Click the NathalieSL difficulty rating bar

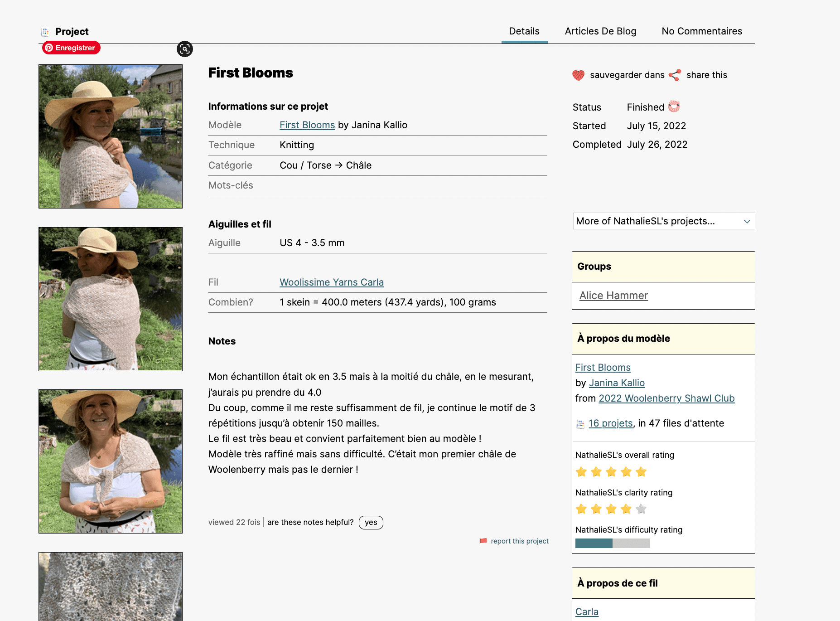coord(612,543)
